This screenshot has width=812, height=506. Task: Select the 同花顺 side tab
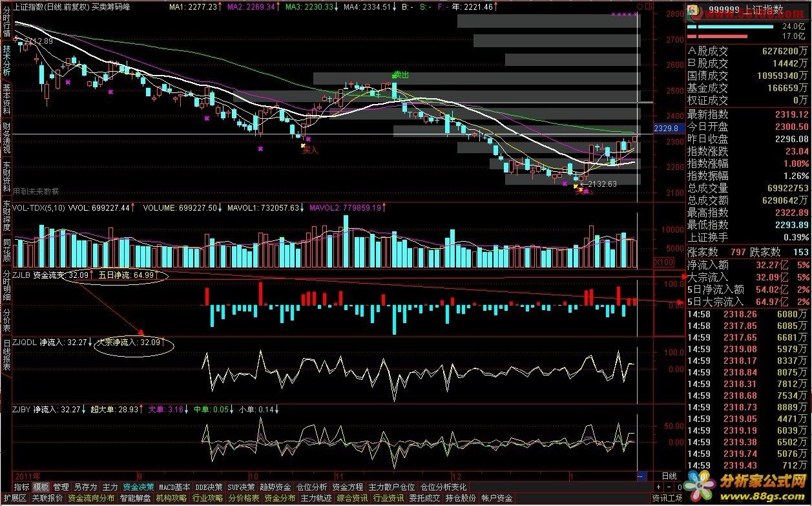(6, 251)
